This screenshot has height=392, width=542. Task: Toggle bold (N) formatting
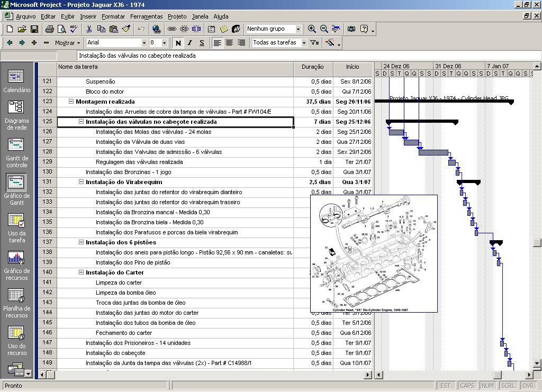coord(178,43)
